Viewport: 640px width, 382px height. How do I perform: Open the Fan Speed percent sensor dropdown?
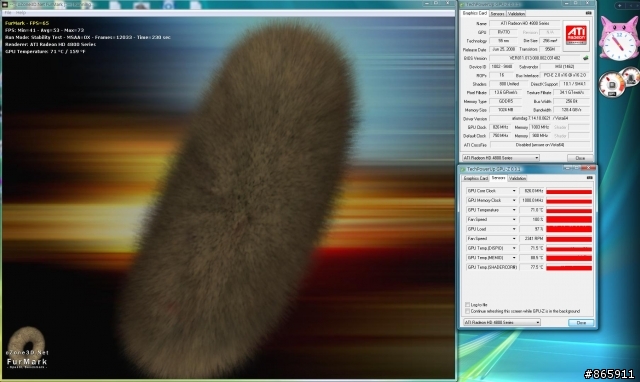tap(514, 220)
